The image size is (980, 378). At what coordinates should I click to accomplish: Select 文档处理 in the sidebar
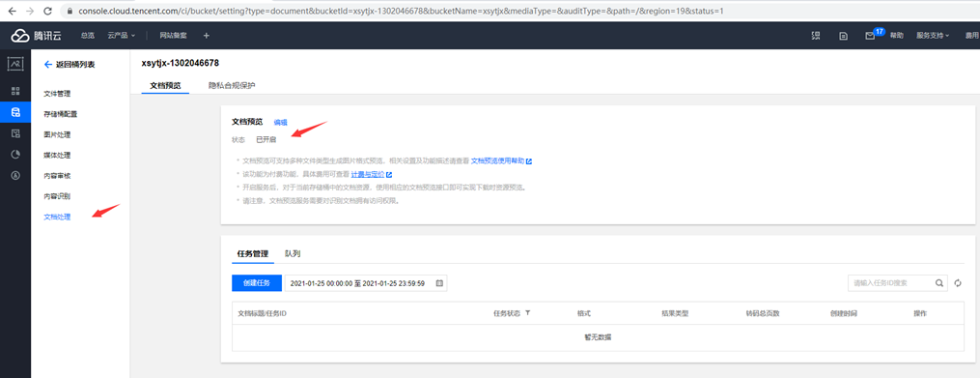tap(57, 218)
